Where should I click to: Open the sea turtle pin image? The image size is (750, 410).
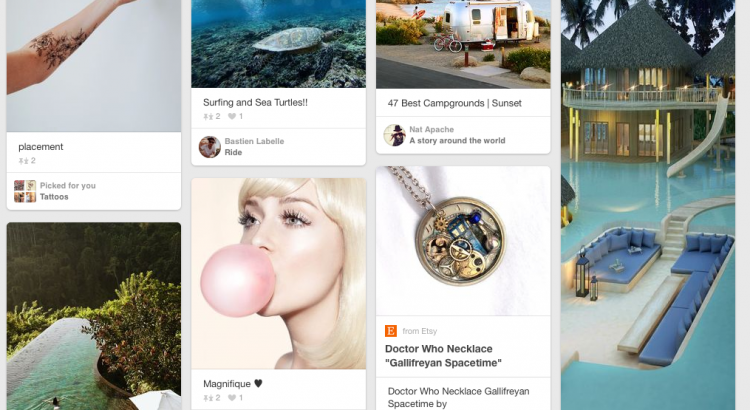[x=278, y=44]
